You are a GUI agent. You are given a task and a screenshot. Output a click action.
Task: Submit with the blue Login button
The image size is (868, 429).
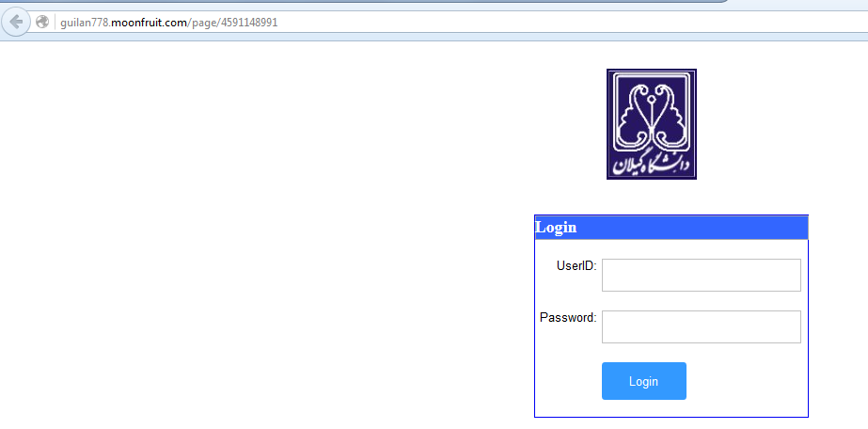coord(644,381)
